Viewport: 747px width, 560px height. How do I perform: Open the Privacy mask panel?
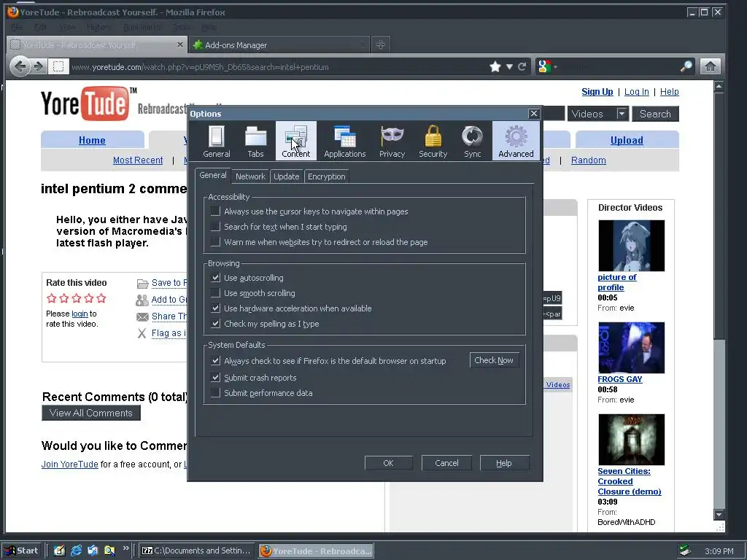tap(392, 141)
